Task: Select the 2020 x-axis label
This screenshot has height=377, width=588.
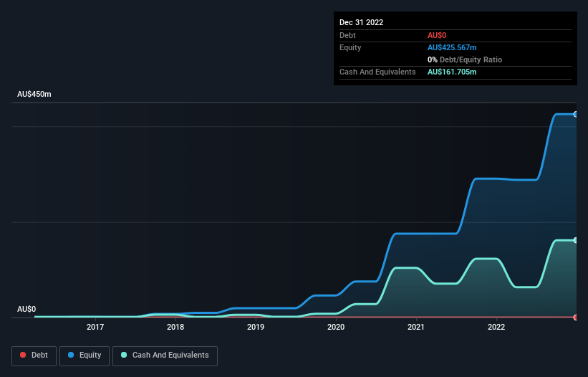Action: click(x=336, y=327)
